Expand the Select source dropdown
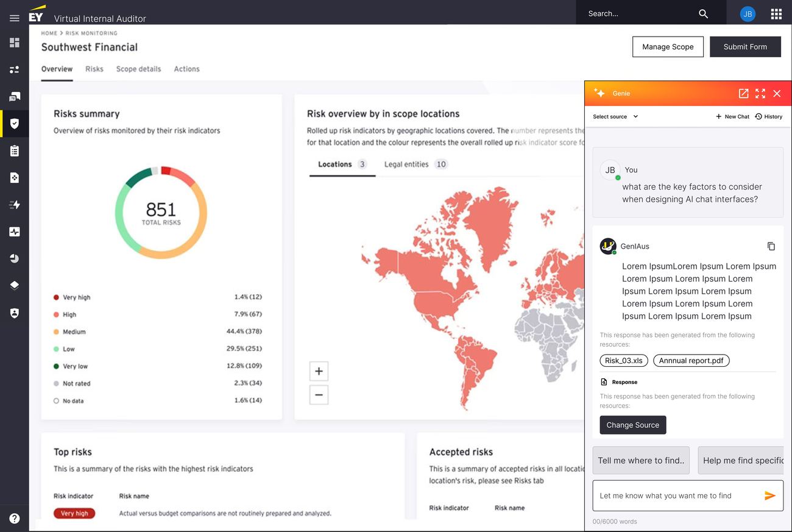This screenshot has height=532, width=792. (615, 116)
